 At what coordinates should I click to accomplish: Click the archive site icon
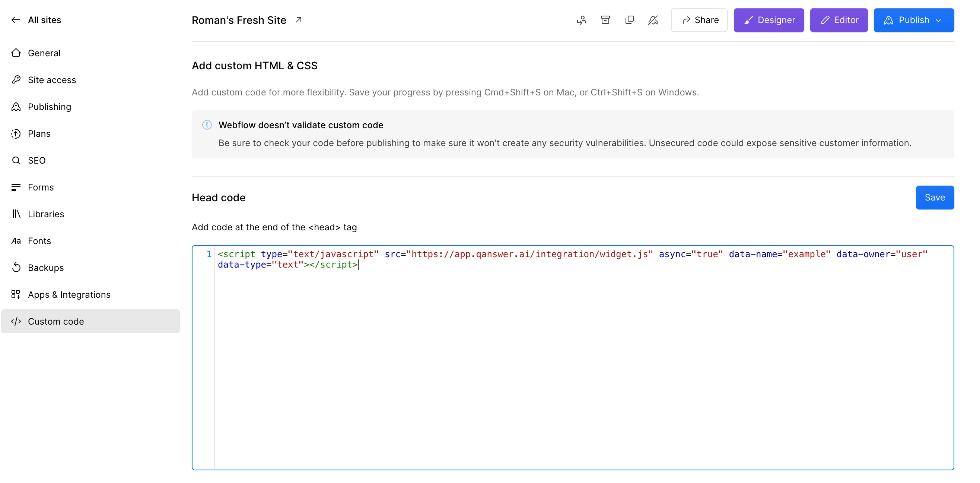pyautogui.click(x=605, y=20)
